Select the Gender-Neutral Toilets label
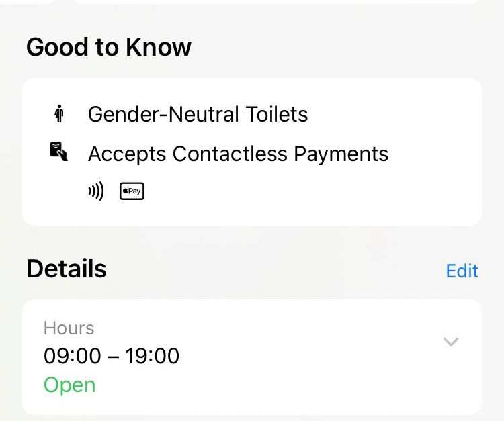The height and width of the screenshot is (421, 504). (x=198, y=114)
